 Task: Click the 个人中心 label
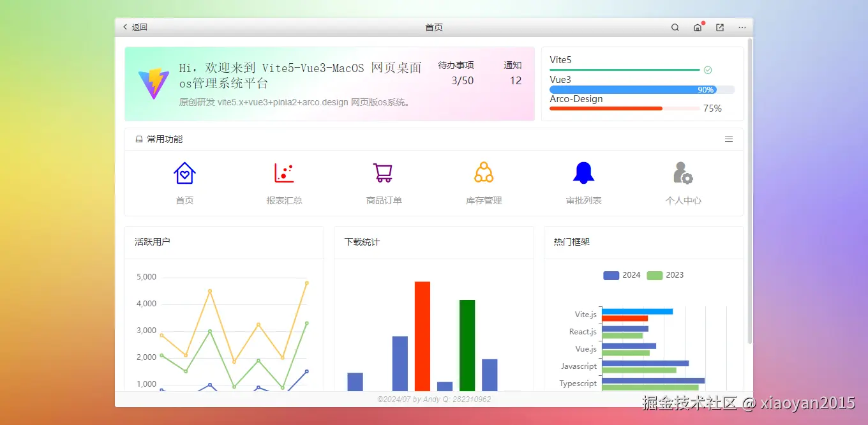[x=683, y=200]
